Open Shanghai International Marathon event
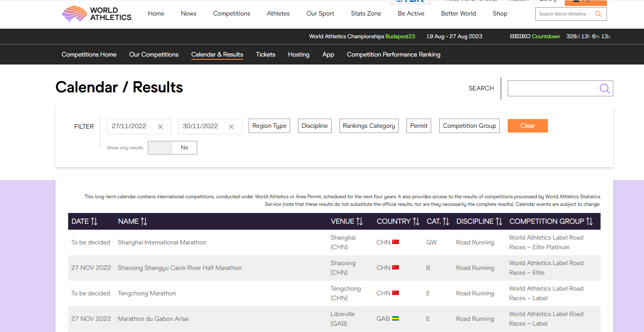This screenshot has height=332, width=644. tap(162, 242)
